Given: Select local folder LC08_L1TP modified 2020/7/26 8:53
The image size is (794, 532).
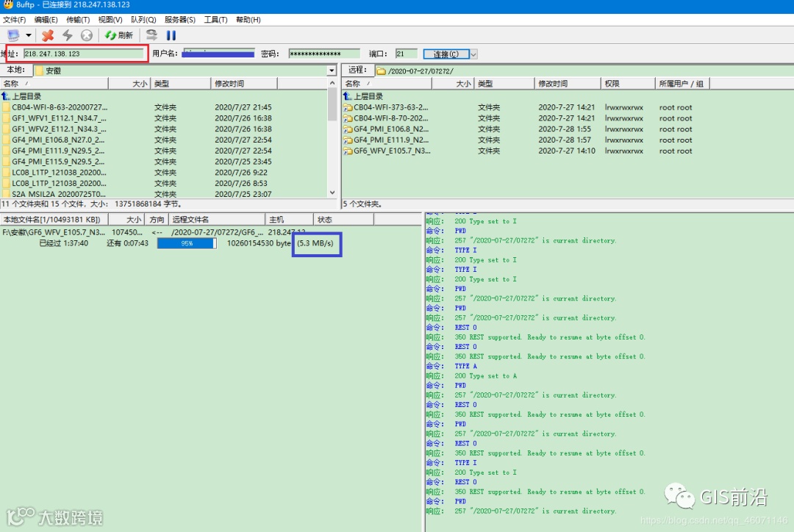Looking at the screenshot, I should [163, 183].
